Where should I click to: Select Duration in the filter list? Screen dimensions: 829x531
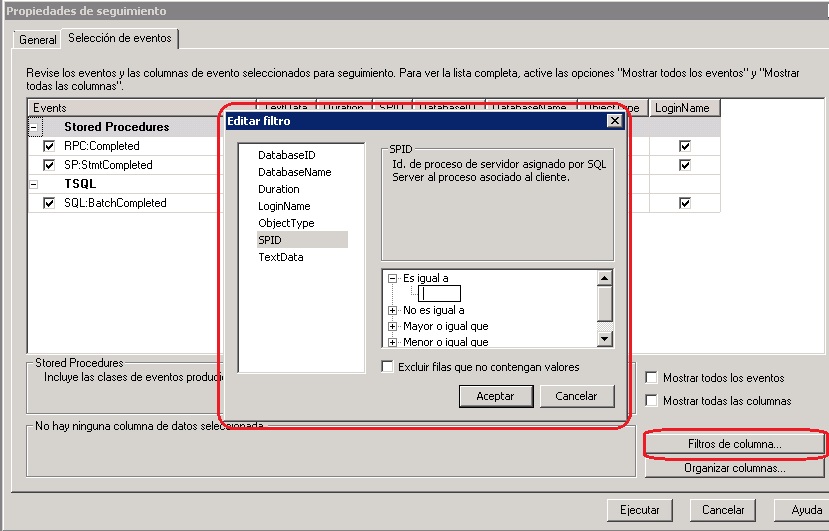[x=279, y=189]
